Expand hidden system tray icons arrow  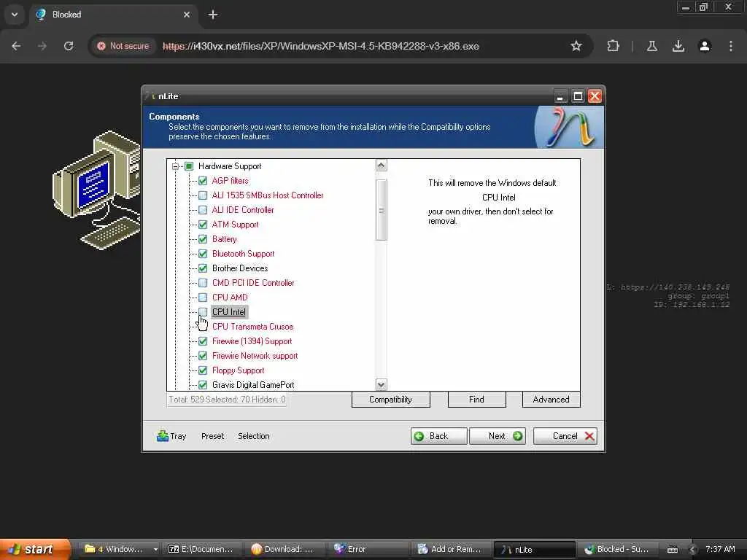tap(693, 550)
